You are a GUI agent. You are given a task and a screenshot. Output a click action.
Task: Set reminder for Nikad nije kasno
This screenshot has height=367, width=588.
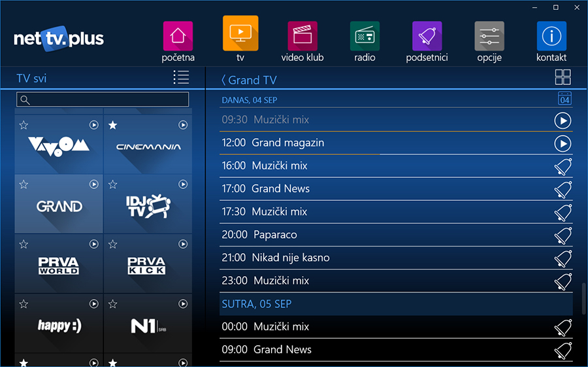click(563, 258)
